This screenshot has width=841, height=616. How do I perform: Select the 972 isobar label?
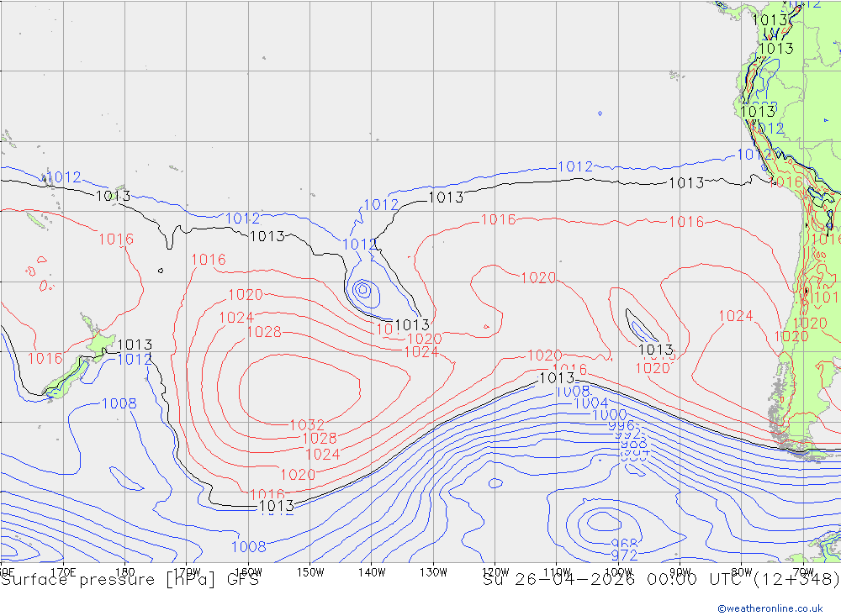pyautogui.click(x=624, y=555)
